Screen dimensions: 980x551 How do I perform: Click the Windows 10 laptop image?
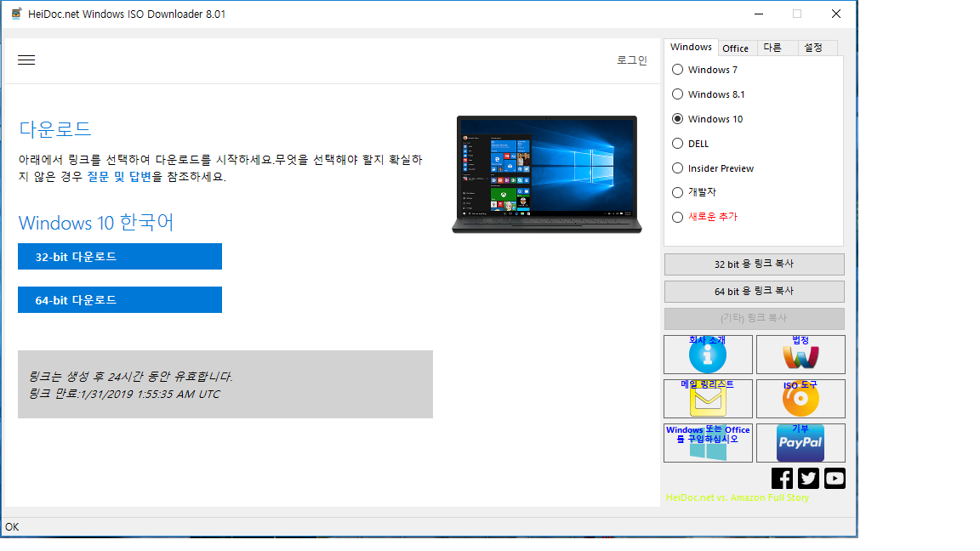tap(547, 174)
